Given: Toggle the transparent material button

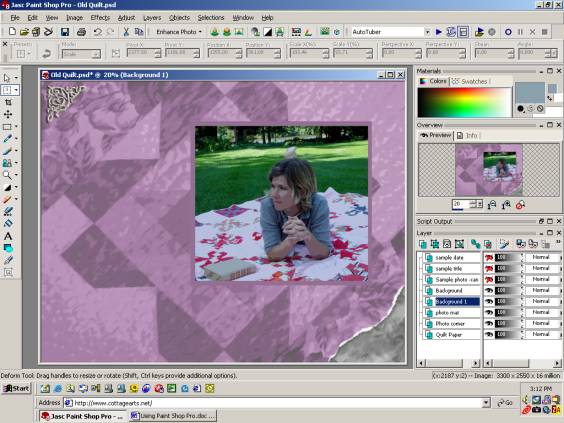Looking at the screenshot, I should pos(540,108).
